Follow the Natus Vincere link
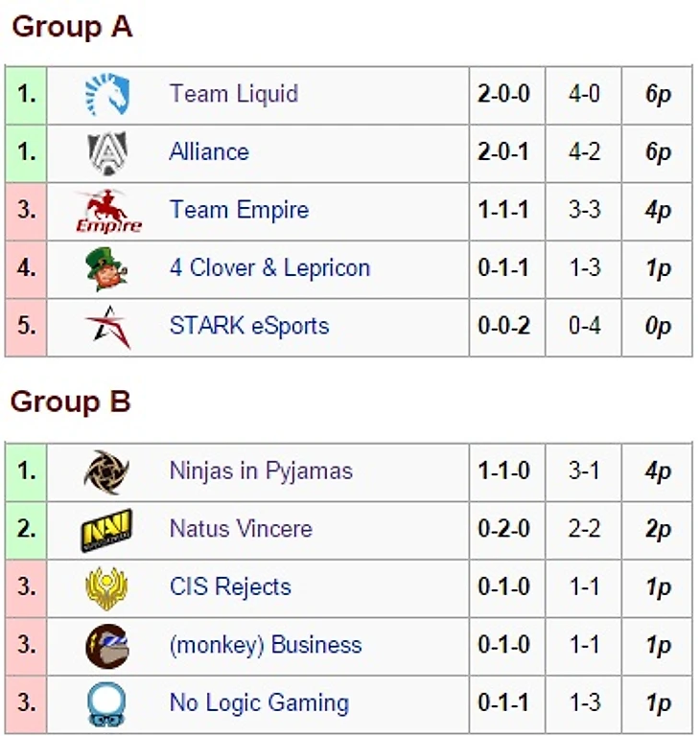 click(241, 529)
